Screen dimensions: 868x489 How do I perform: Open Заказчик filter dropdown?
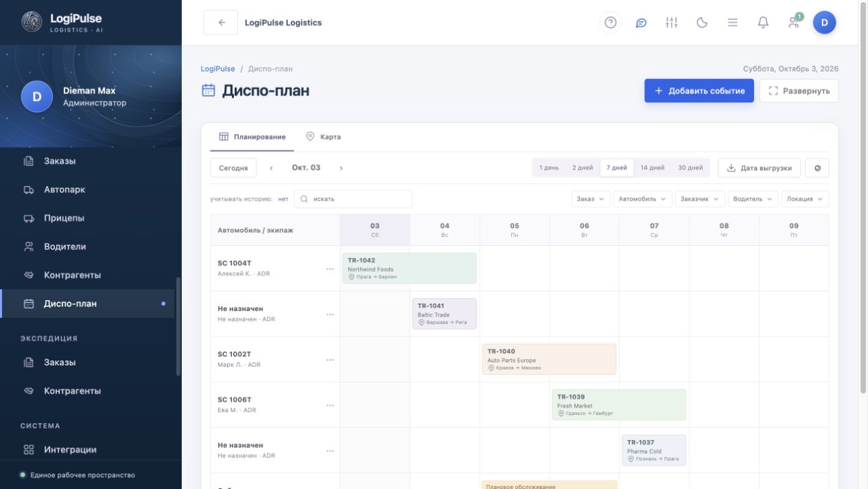[x=700, y=199]
